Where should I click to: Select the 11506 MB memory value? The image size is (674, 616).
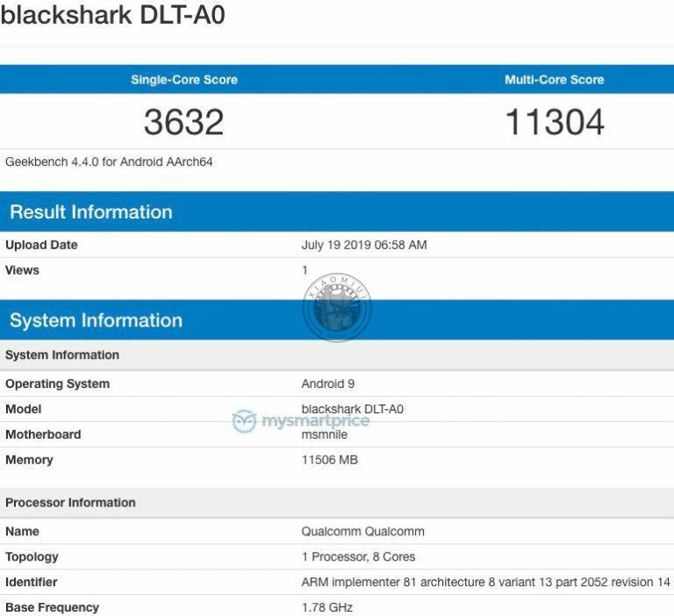330,460
